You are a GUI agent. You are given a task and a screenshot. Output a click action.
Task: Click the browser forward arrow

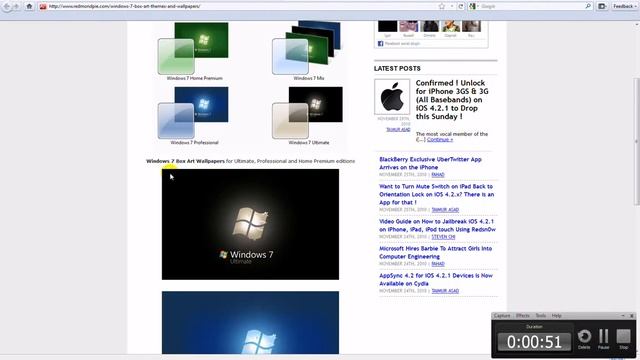pos(16,7)
